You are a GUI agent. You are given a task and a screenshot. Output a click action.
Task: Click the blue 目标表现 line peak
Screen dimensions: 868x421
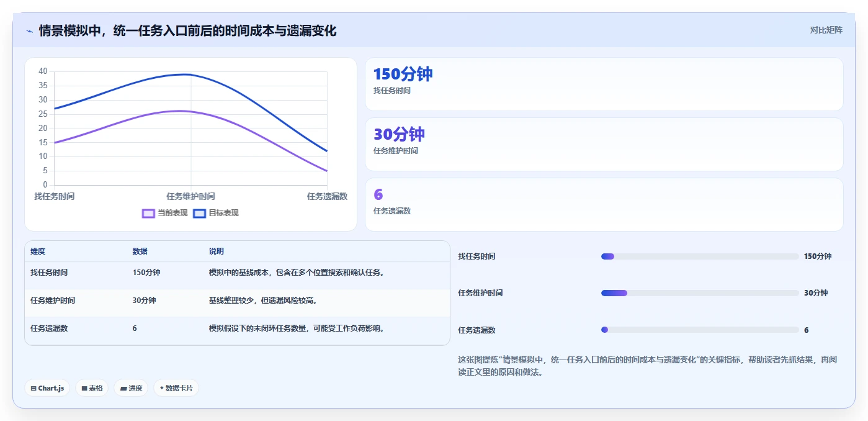pos(185,75)
